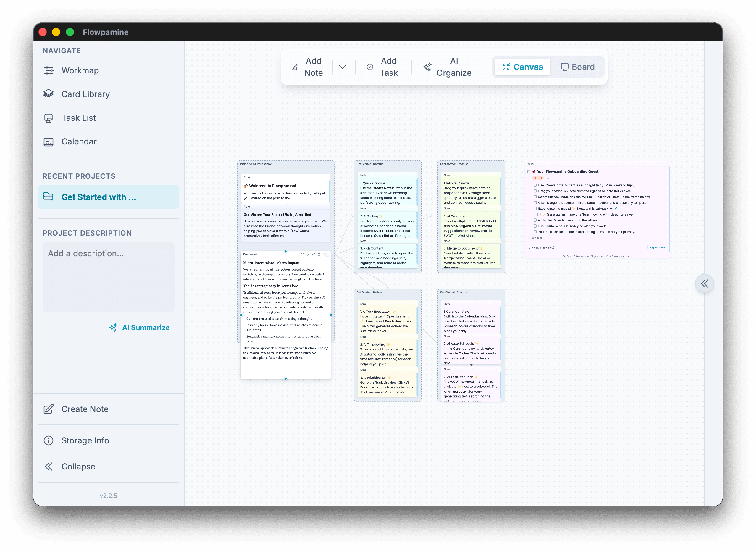
Task: Click the tag icon on the Micro-interactions document
Action: [x=308, y=255]
